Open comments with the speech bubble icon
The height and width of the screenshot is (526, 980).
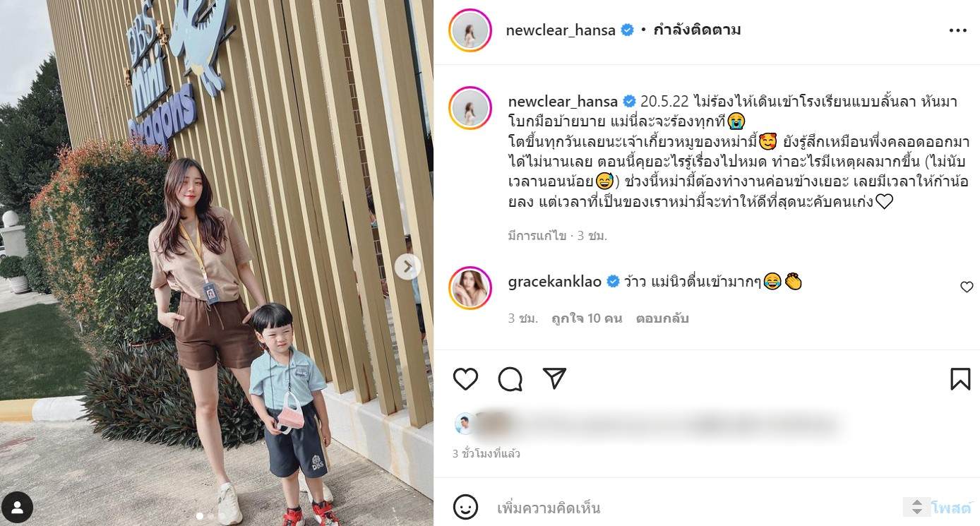tap(510, 379)
